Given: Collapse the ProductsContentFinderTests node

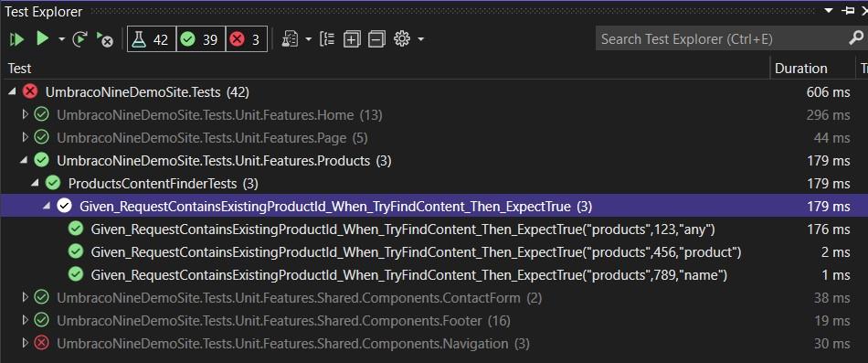Looking at the screenshot, I should tap(36, 183).
